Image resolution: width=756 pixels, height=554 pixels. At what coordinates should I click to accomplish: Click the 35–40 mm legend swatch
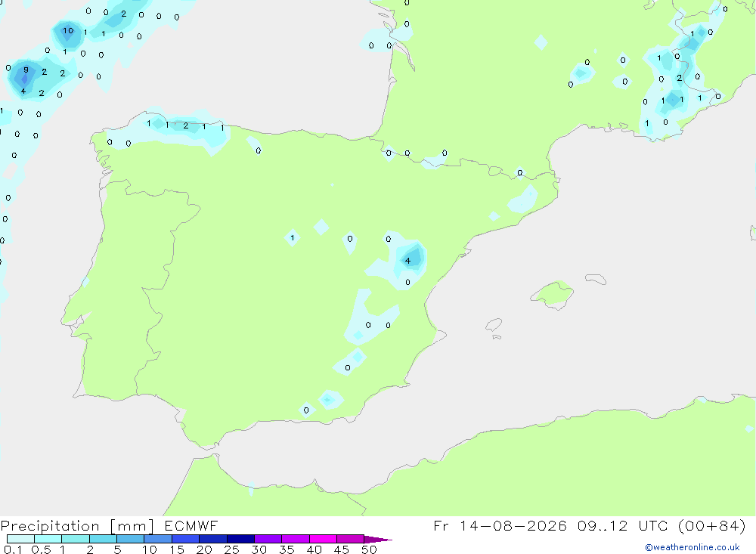point(295,539)
